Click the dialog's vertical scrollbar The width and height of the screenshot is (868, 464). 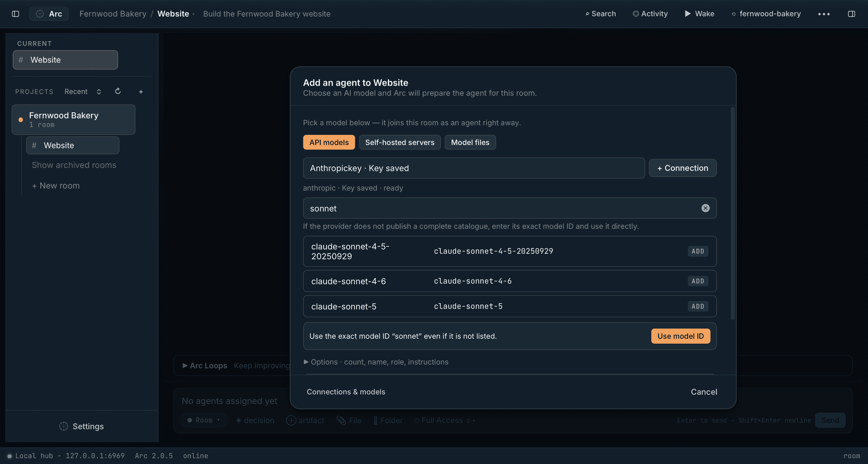click(733, 213)
